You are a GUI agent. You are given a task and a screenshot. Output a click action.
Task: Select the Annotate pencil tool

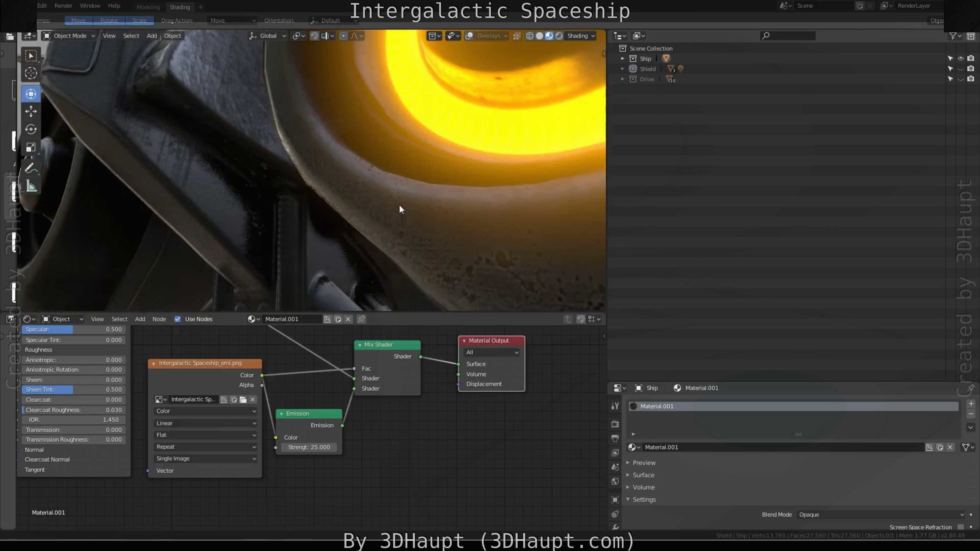31,168
